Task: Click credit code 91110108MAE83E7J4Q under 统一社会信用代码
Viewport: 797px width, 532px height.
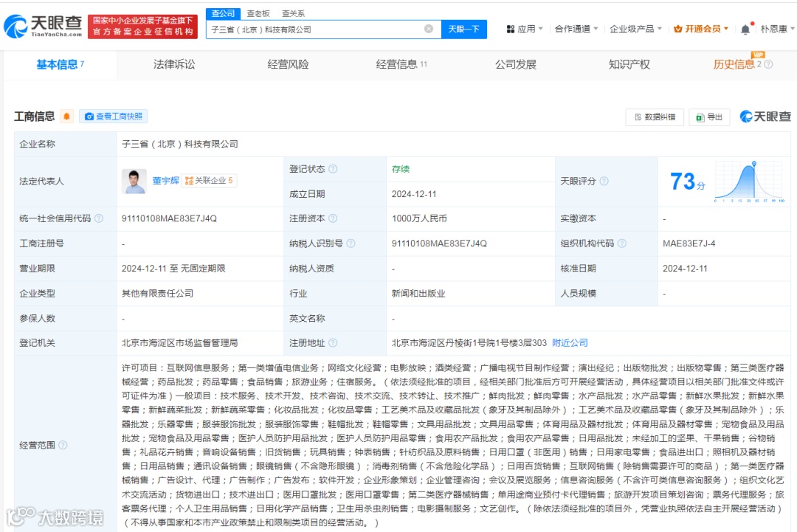Action: (x=169, y=218)
